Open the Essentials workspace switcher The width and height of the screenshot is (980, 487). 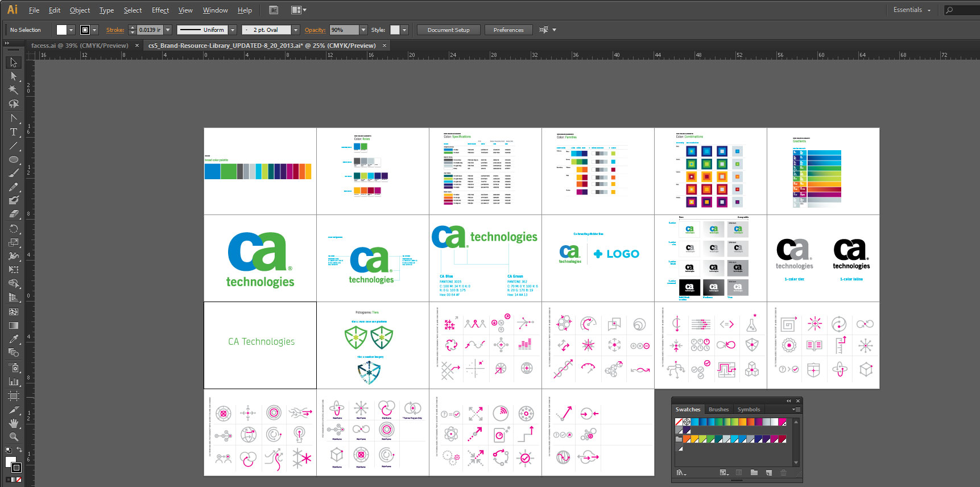[x=912, y=10]
